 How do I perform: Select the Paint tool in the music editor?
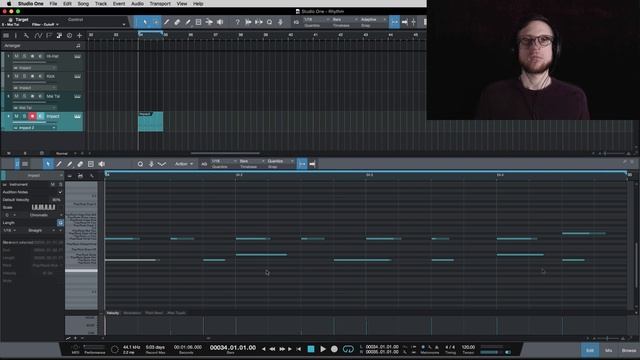click(69, 164)
